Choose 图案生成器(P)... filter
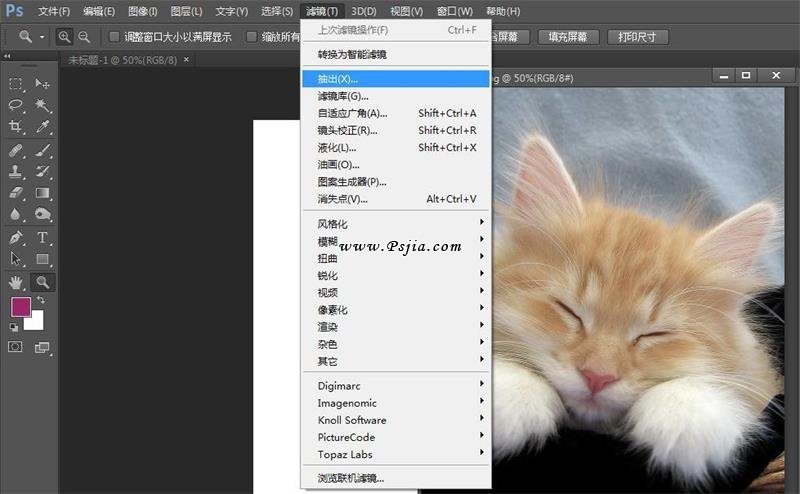Screen dimensions: 800x494 (395, 182)
